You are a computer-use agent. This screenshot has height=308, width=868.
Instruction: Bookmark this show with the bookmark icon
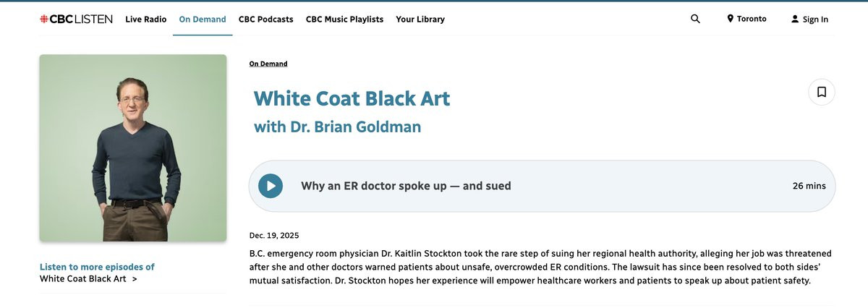[x=822, y=92]
